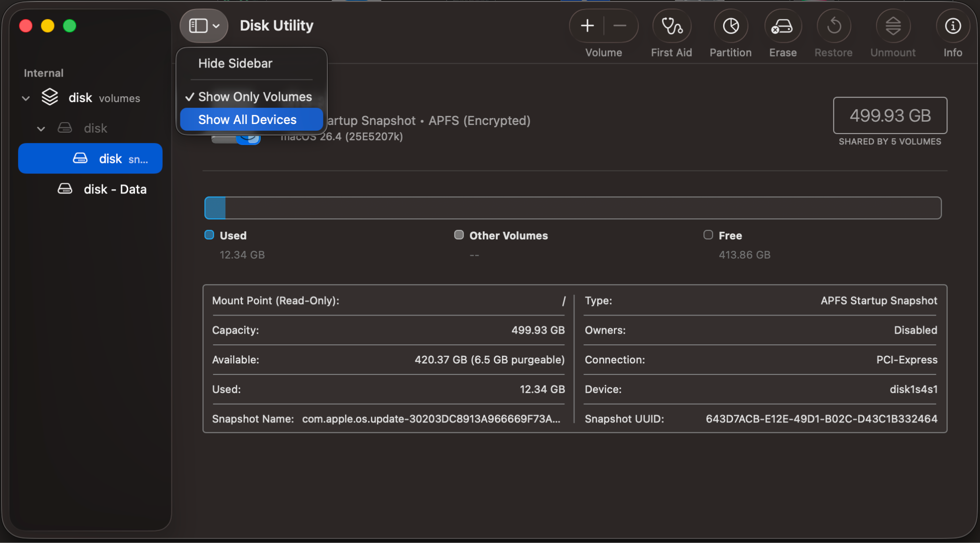The image size is (980, 543).
Task: Toggle checked Show Only Volumes option
Action: point(255,97)
